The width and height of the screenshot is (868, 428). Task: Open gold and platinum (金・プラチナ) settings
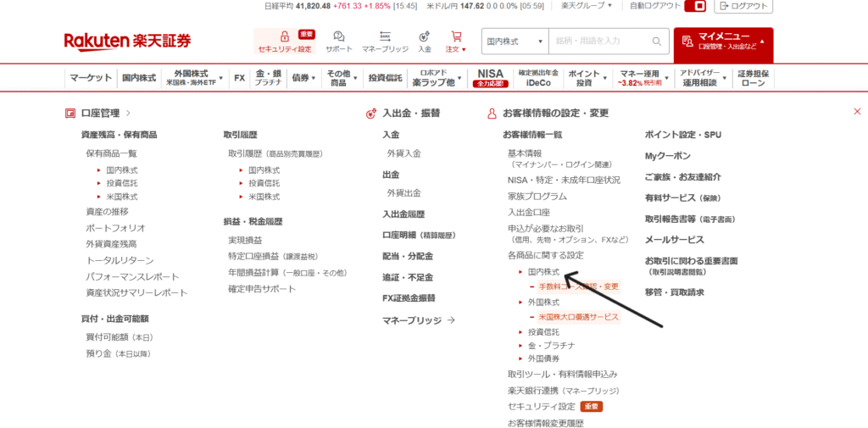[x=551, y=346]
